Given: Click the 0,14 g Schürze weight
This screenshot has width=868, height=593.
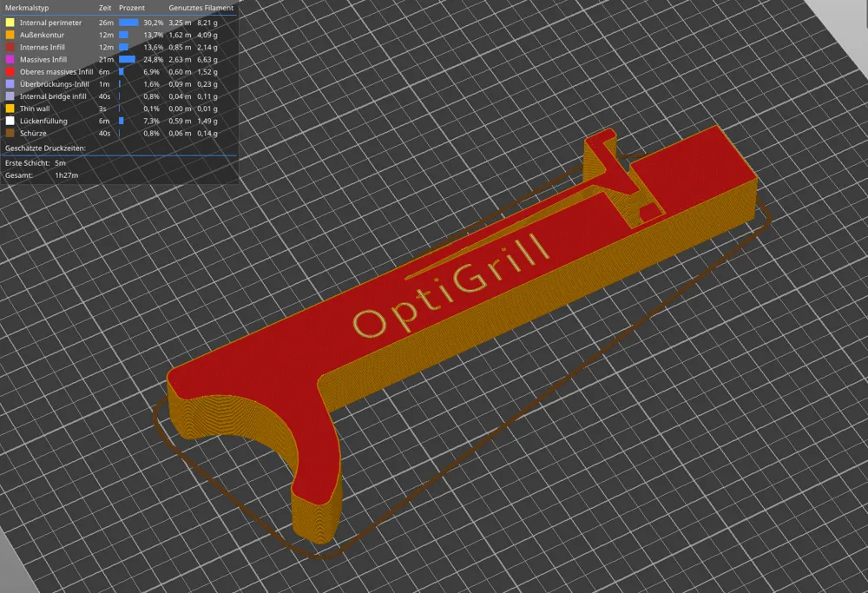Looking at the screenshot, I should (x=207, y=134).
